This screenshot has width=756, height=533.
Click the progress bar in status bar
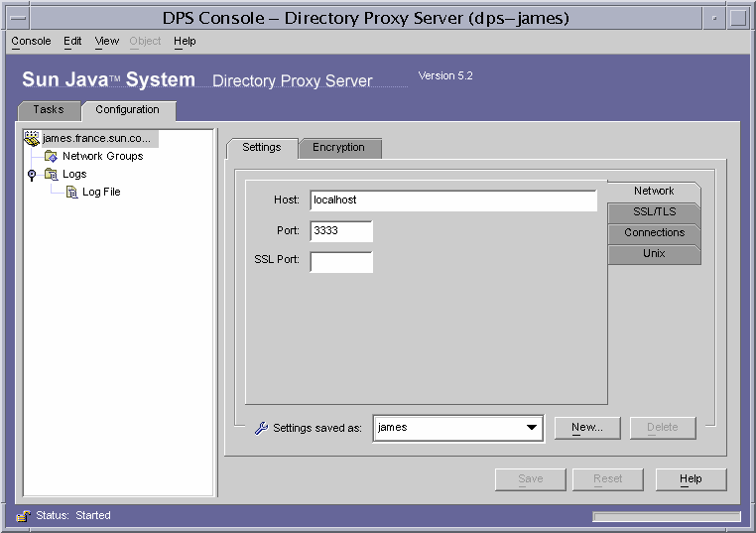(667, 516)
